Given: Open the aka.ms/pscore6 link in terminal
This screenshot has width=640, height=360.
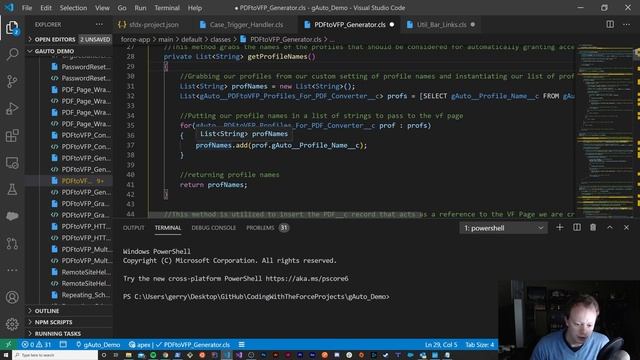Looking at the screenshot, I should click(307, 278).
